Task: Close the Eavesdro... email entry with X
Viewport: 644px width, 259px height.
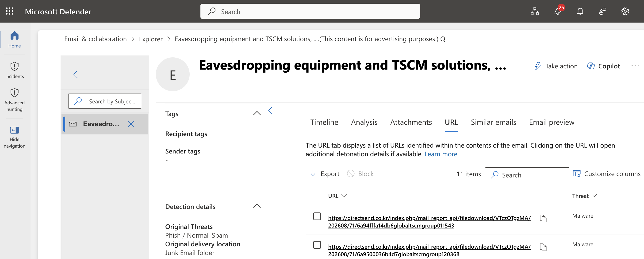Action: pyautogui.click(x=131, y=124)
